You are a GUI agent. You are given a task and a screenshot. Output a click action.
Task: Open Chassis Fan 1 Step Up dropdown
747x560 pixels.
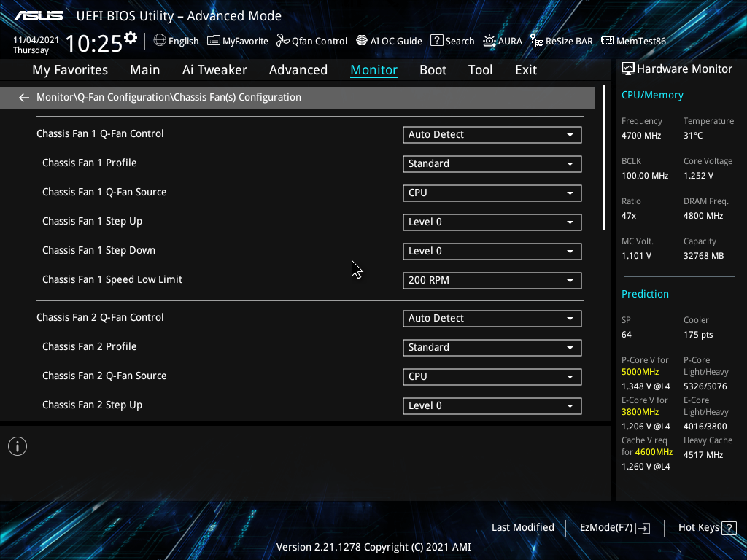click(492, 222)
